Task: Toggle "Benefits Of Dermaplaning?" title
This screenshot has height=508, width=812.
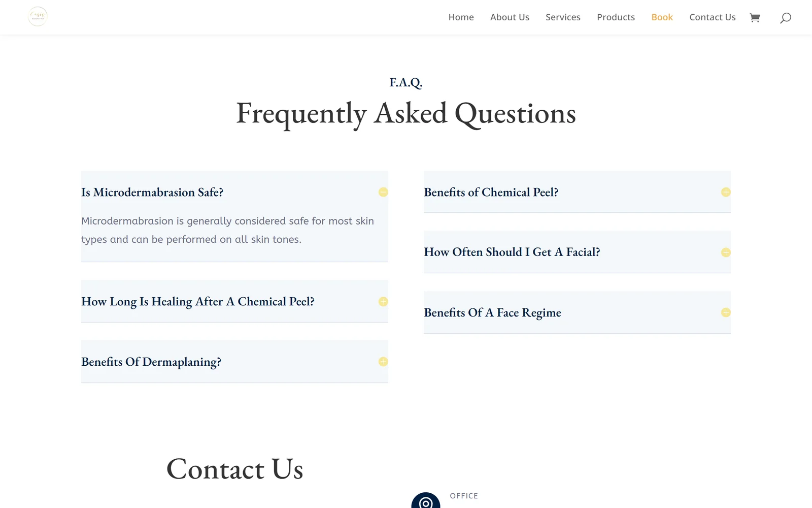Action: [151, 362]
